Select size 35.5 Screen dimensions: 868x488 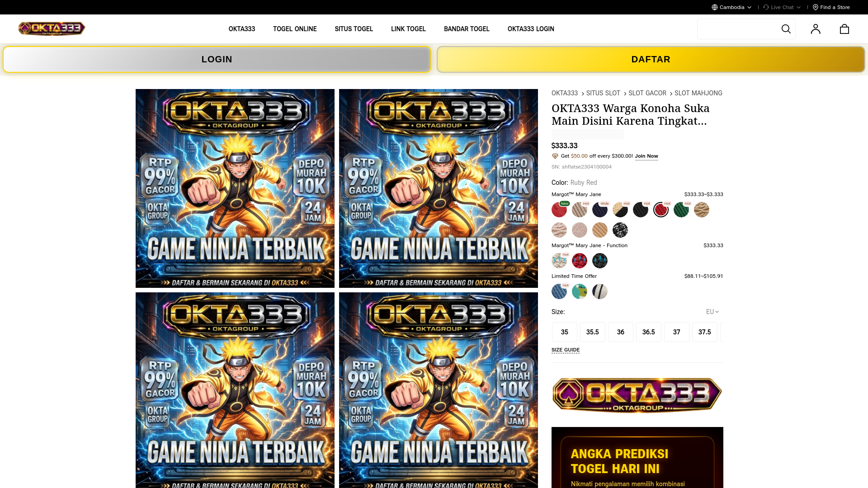pos(593,332)
